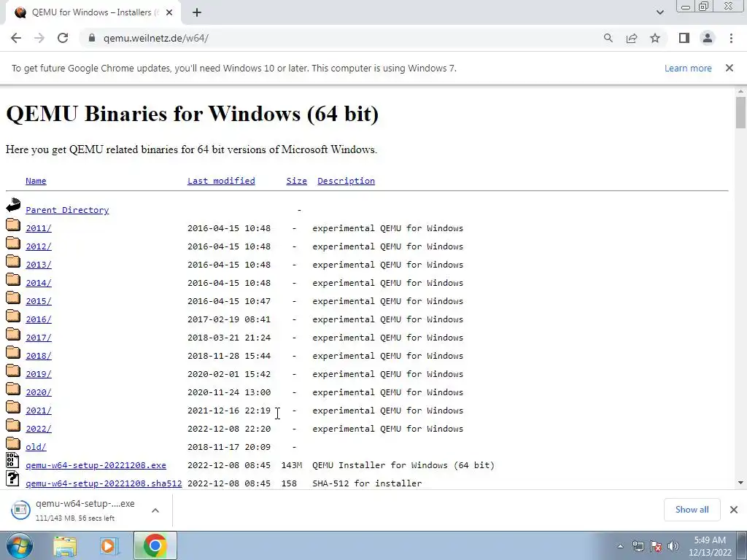Close the downloads bar

[734, 510]
